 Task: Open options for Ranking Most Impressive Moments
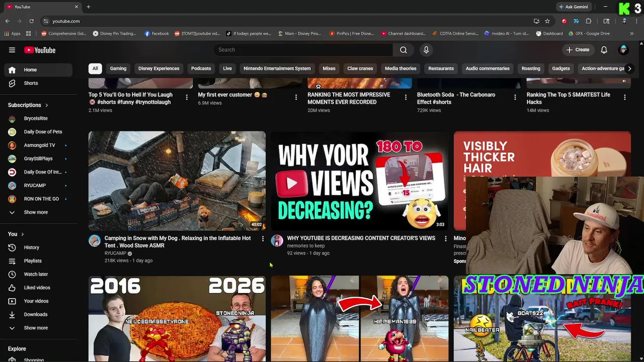click(406, 97)
